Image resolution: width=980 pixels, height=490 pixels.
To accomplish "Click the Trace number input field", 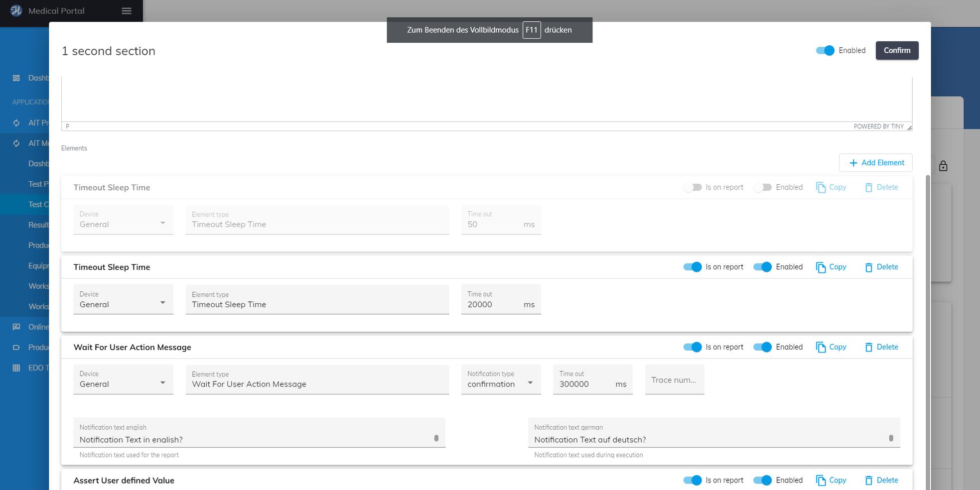I will coord(674,380).
